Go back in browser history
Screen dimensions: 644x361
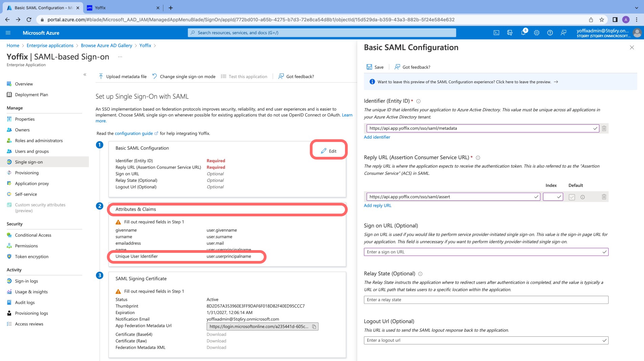tap(7, 20)
